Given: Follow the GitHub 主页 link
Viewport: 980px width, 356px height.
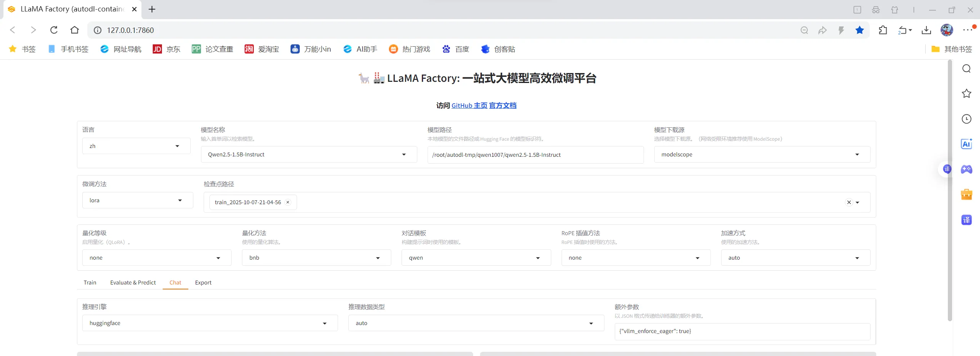Looking at the screenshot, I should click(x=469, y=106).
